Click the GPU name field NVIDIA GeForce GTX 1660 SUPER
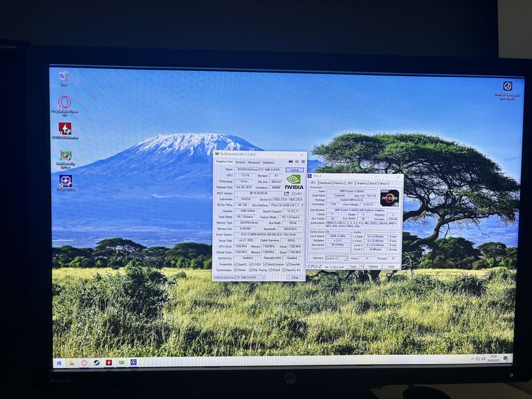Image resolution: width=532 pixels, height=399 pixels. (259, 169)
